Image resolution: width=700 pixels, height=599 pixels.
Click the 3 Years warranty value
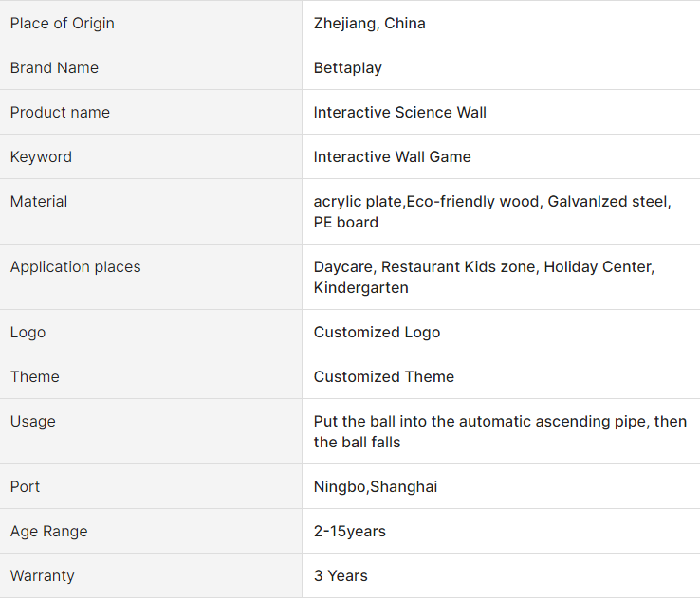point(341,576)
